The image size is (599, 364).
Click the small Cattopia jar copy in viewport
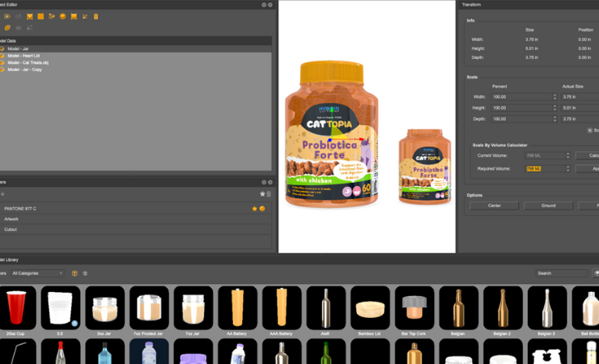425,167
